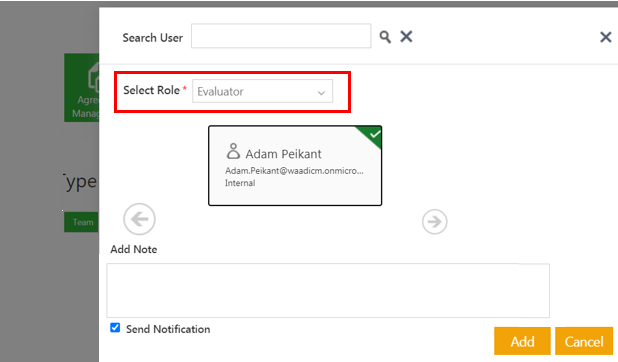The image size is (618, 362).
Task: Click the magnifier search icon
Action: pos(385,37)
